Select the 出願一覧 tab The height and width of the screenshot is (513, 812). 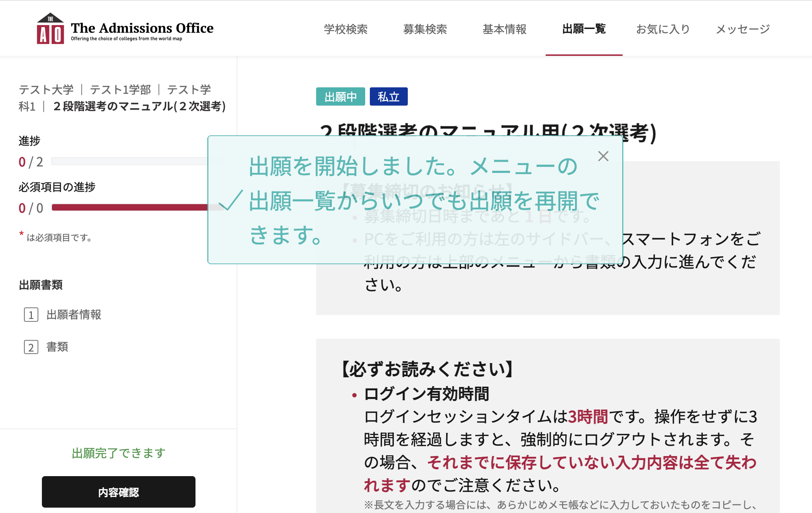[584, 29]
